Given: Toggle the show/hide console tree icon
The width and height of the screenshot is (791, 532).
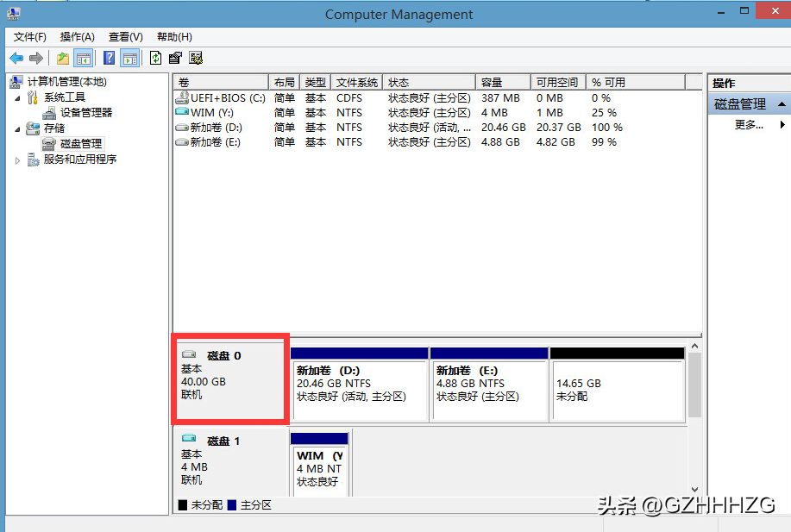Looking at the screenshot, I should (x=83, y=59).
